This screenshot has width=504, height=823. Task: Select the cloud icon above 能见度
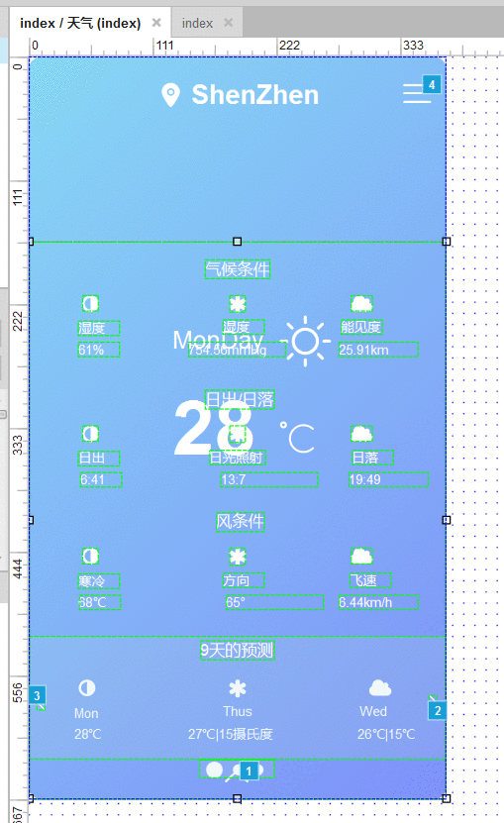[361, 303]
